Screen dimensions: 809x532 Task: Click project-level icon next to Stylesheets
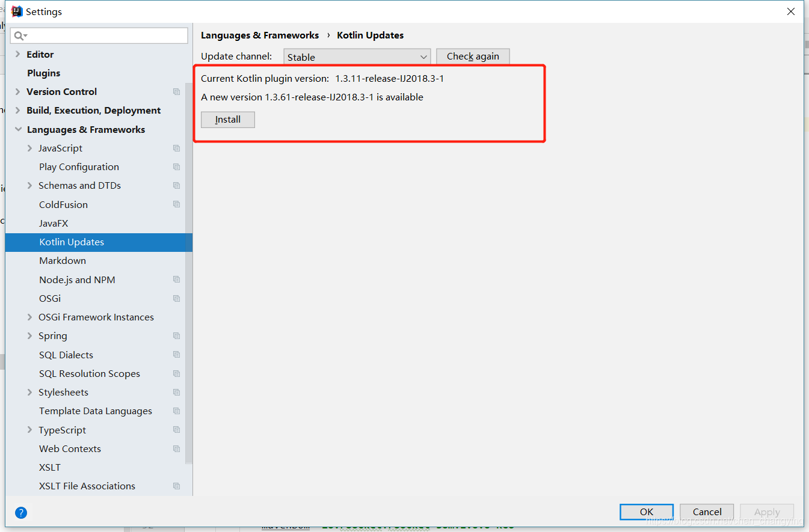176,393
